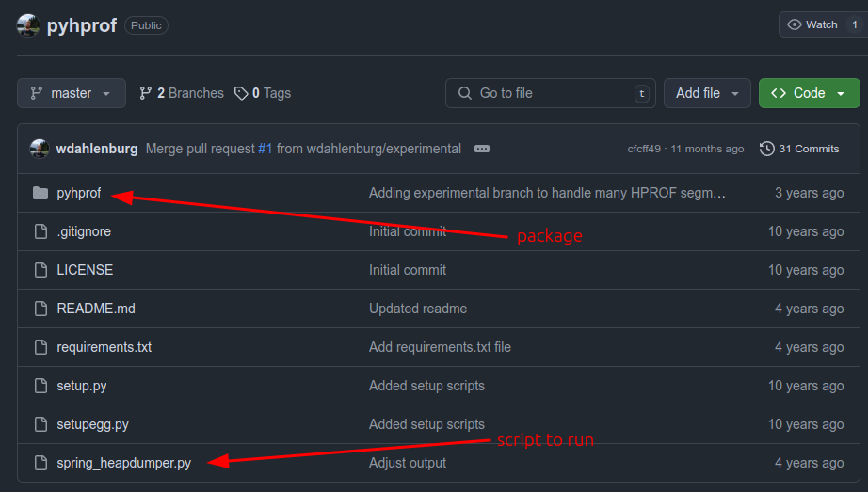Click the spring_heapdumper.py file icon

coord(40,463)
